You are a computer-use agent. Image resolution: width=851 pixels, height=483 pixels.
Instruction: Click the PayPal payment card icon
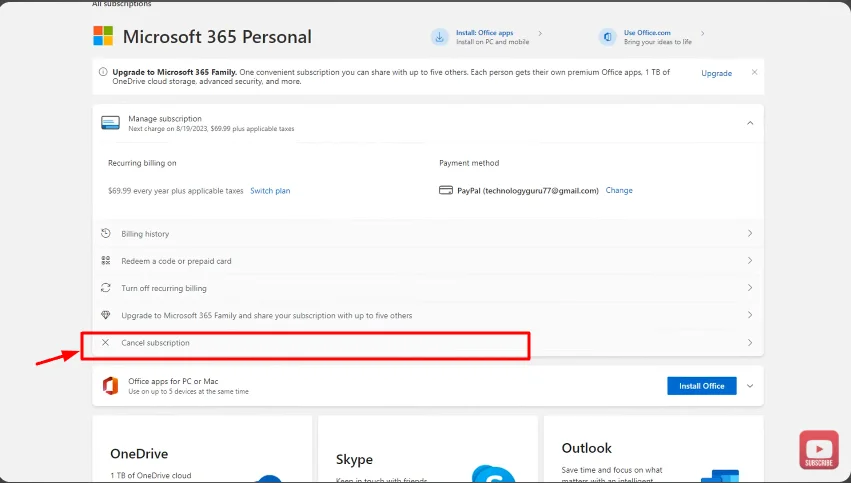[x=446, y=190]
